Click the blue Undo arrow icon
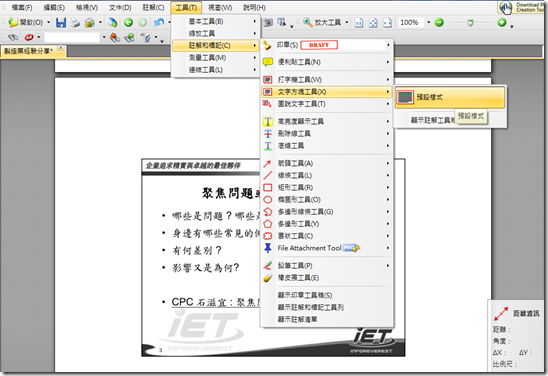 pyautogui.click(x=159, y=23)
